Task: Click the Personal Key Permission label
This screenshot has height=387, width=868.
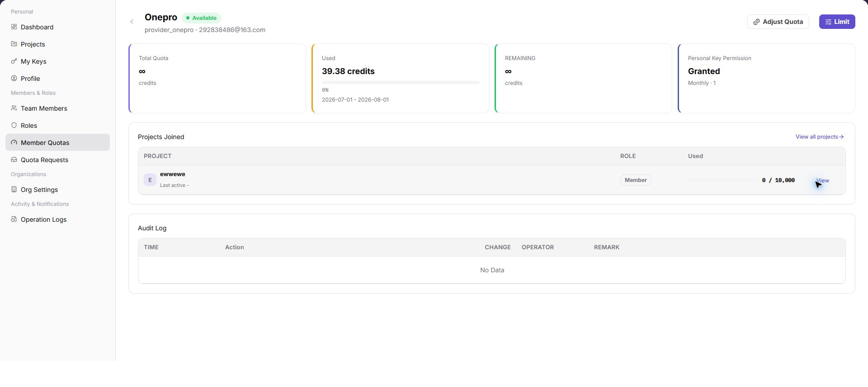Action: pos(719,58)
